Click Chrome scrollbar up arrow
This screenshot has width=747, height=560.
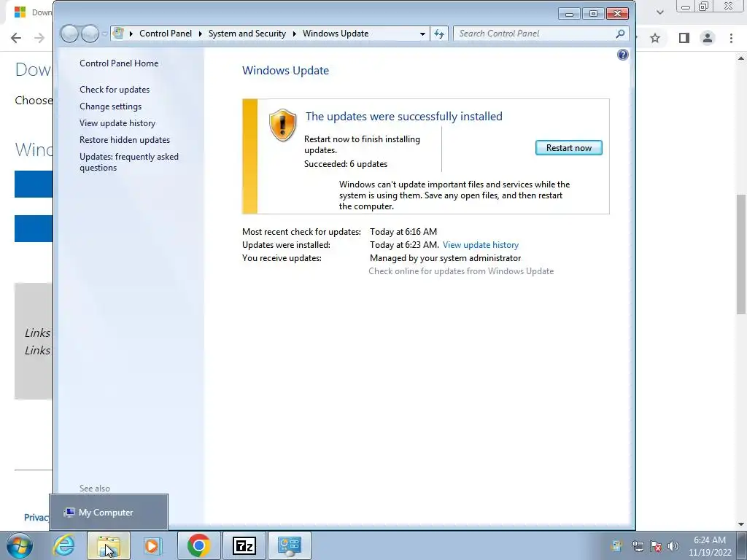click(x=741, y=58)
